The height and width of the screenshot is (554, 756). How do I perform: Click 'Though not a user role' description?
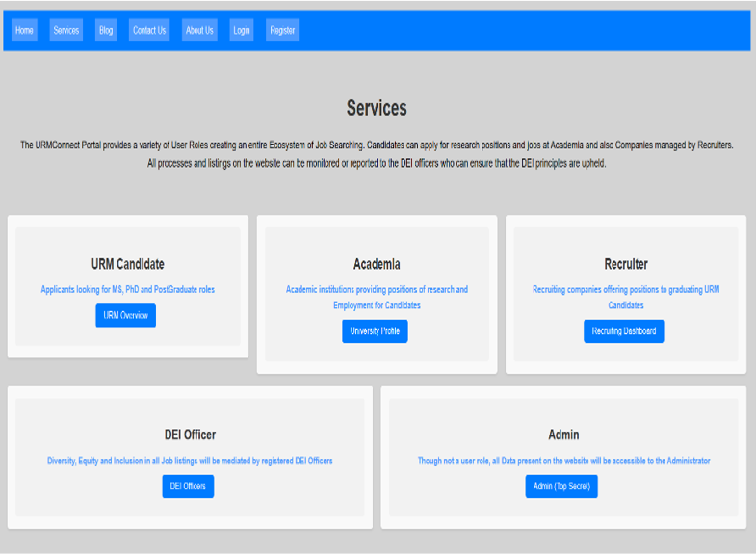563,461
